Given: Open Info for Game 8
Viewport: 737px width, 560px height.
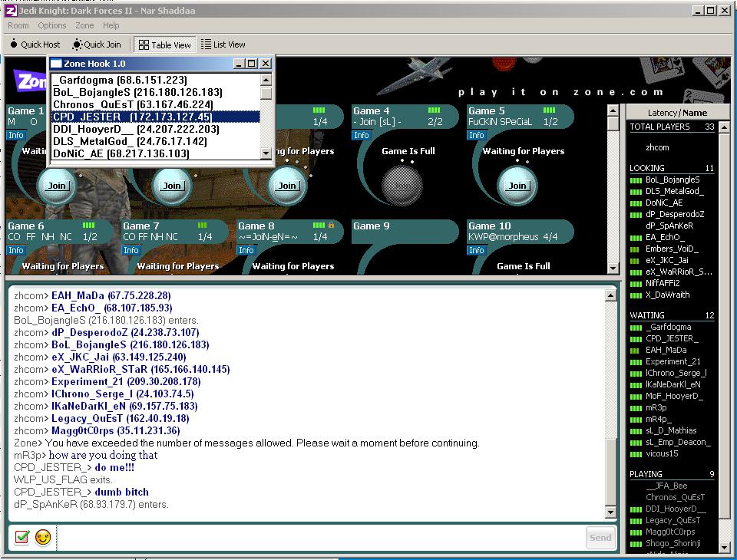Looking at the screenshot, I should 246,250.
